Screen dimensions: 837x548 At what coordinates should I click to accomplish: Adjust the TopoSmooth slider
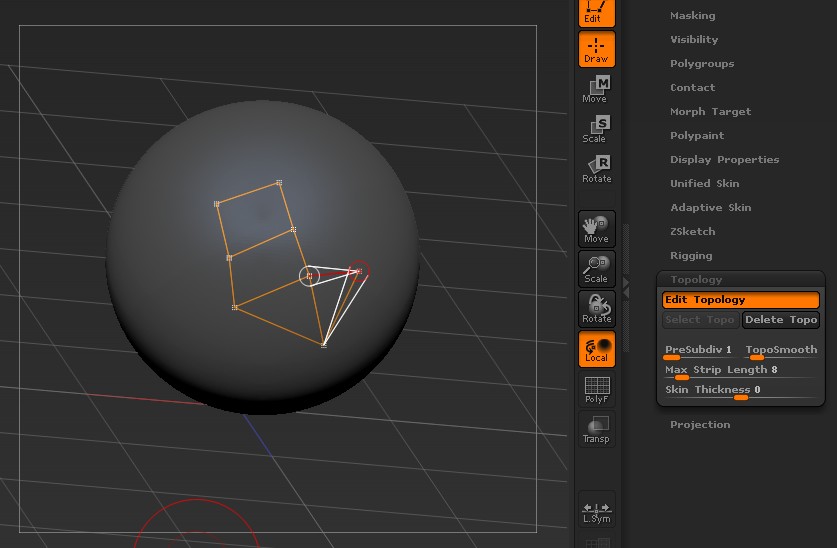pos(781,351)
